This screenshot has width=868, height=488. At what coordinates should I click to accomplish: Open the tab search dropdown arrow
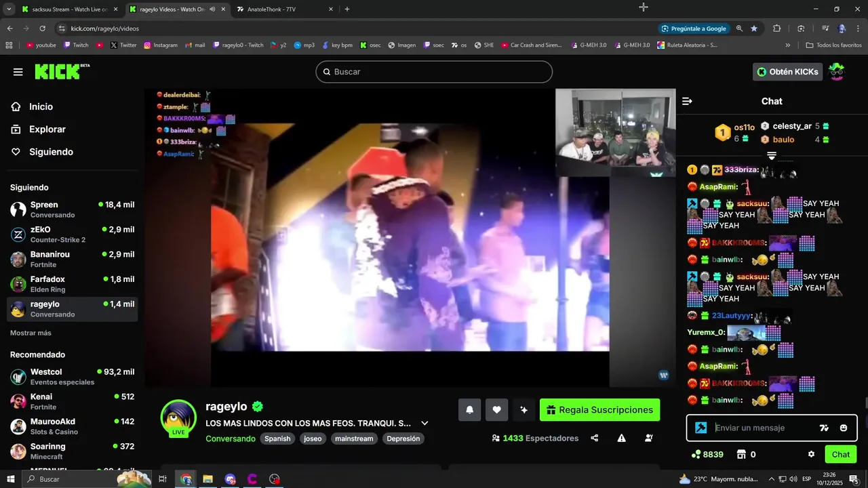(x=9, y=9)
